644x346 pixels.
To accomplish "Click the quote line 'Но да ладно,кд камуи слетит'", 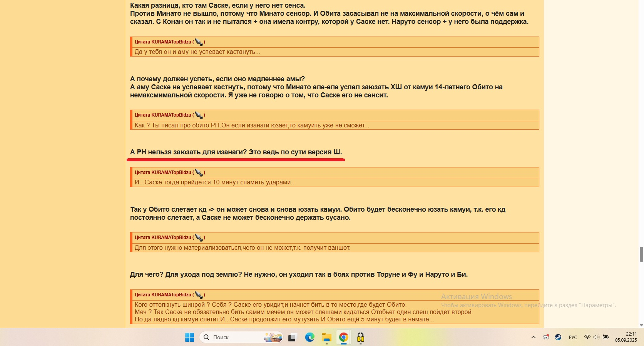I will point(284,319).
